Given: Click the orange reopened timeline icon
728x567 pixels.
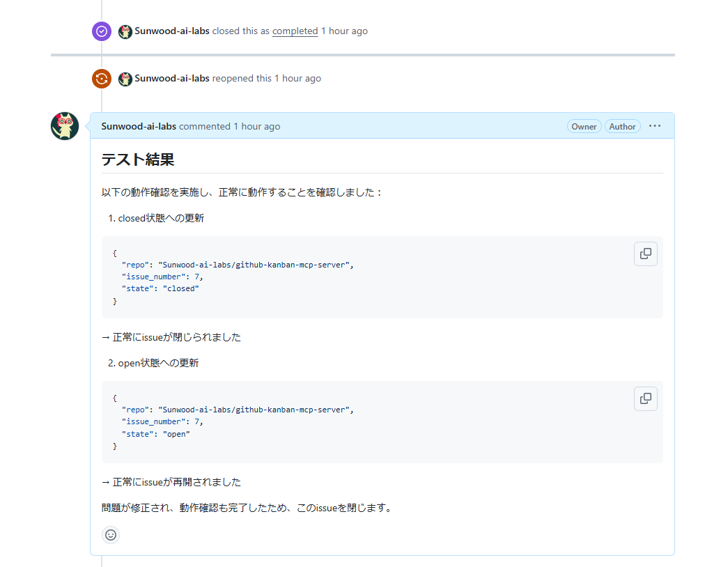Looking at the screenshot, I should 102,79.
